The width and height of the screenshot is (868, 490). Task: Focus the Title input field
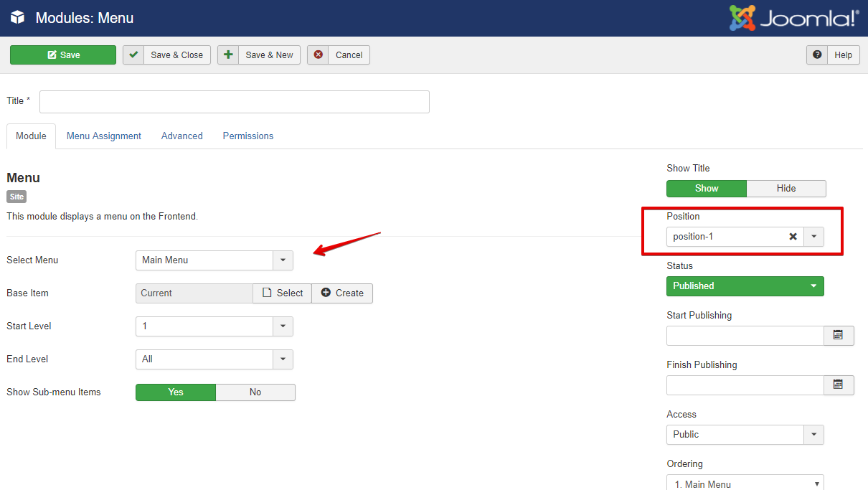[x=235, y=102]
